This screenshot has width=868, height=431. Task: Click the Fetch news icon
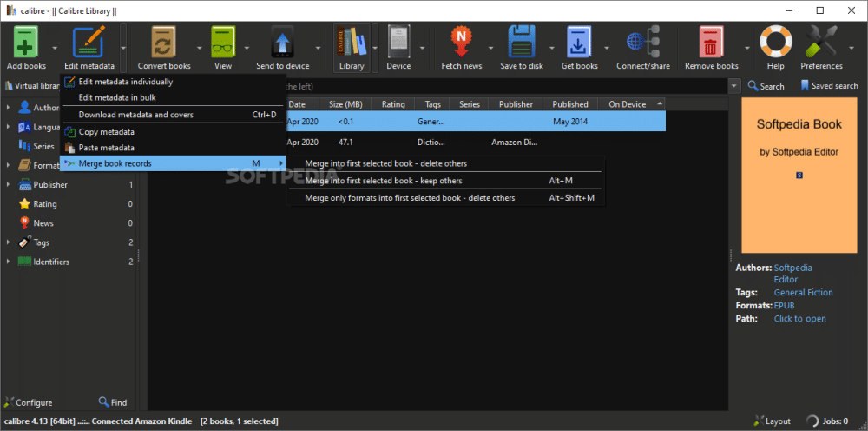[461, 42]
